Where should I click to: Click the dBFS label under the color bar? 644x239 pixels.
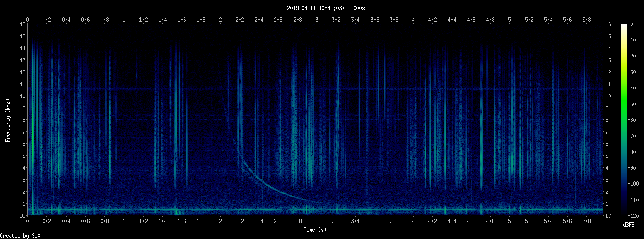coord(629,224)
